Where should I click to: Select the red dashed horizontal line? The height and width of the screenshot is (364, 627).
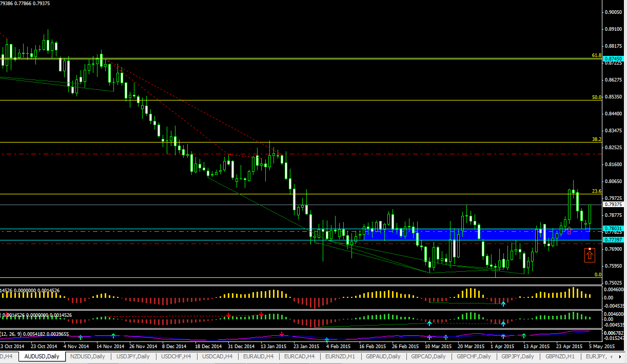[x=300, y=154]
